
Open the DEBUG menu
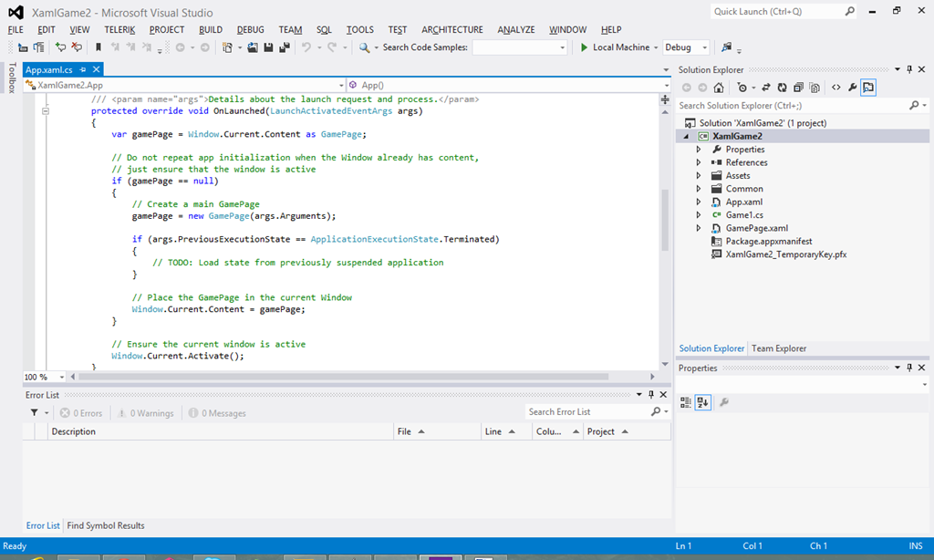pyautogui.click(x=250, y=30)
